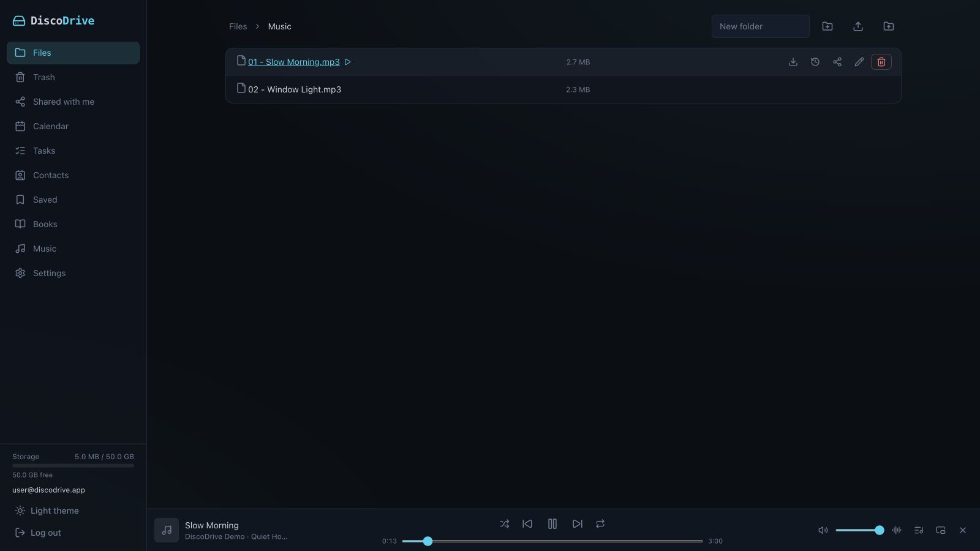
Task: Open Trash in the sidebar
Action: tap(73, 77)
